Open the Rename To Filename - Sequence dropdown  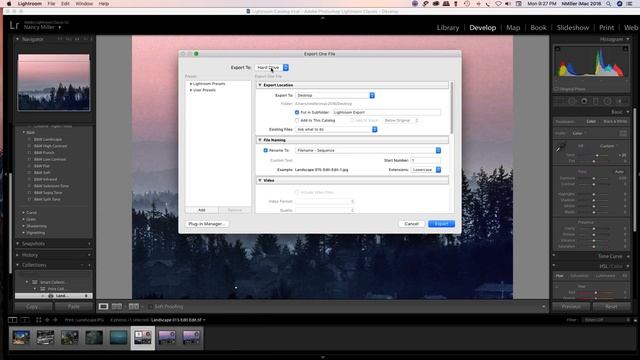[368, 150]
